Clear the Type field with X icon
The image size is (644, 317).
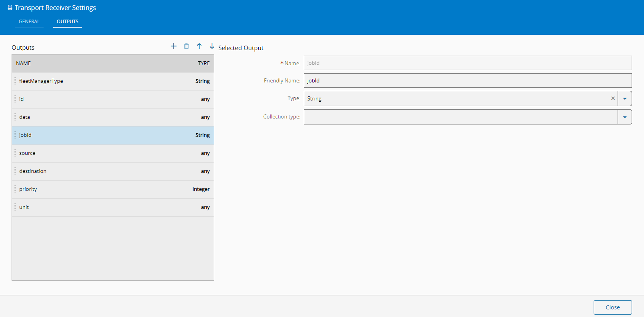pos(613,98)
